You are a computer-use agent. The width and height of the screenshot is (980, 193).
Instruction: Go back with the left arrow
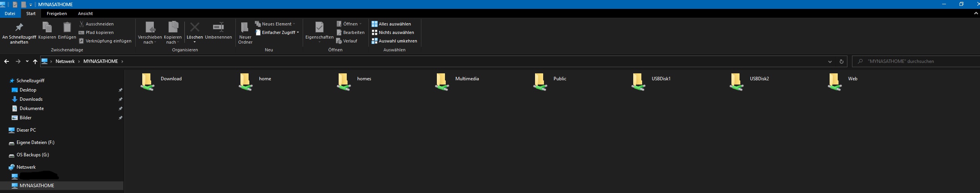click(7, 61)
